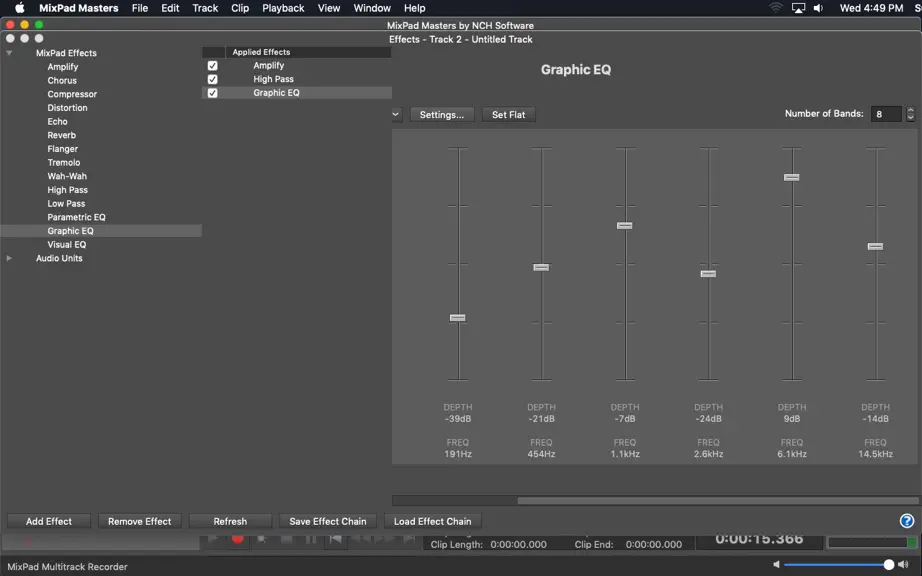The image size is (922, 576).
Task: Click the Number of Bands input field
Action: click(886, 114)
